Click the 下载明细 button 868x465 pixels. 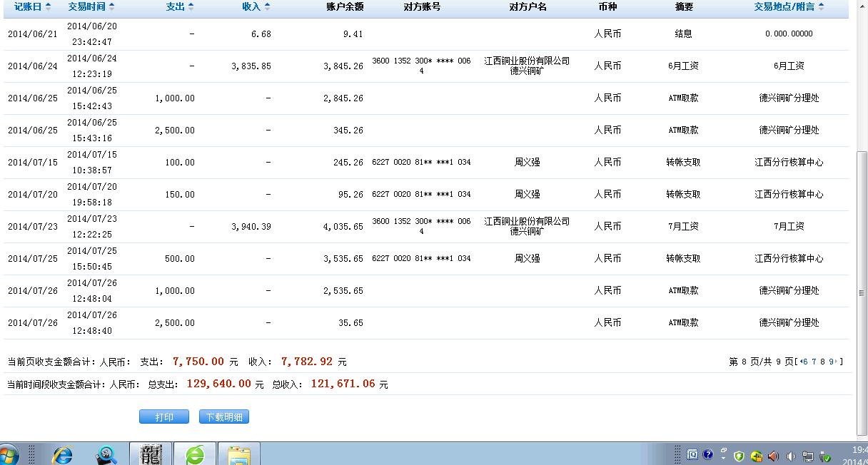(x=224, y=417)
